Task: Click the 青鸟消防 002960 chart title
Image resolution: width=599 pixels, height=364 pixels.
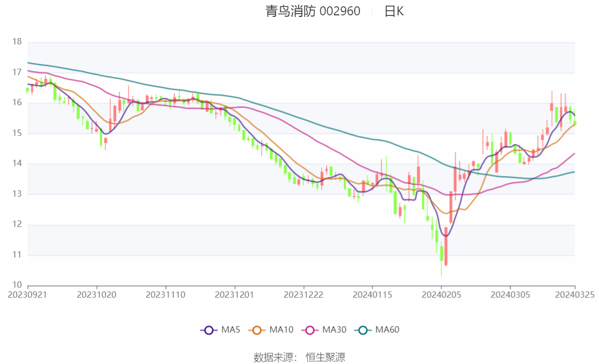Action: [x=313, y=11]
